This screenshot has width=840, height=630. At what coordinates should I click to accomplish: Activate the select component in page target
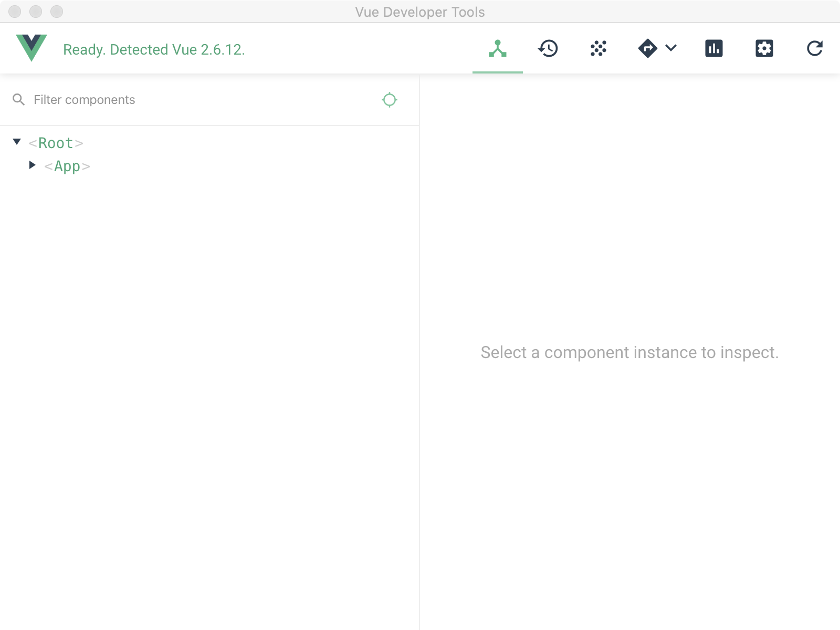click(390, 100)
